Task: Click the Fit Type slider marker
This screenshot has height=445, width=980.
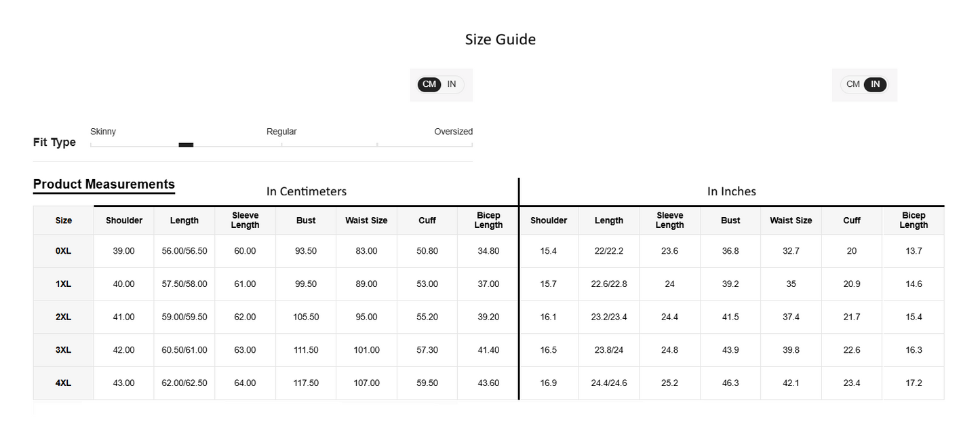Action: coord(186,144)
